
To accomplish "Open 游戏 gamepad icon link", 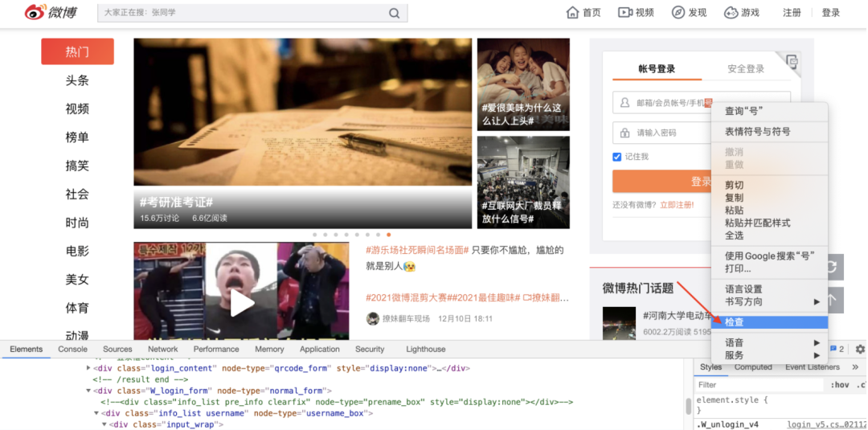I will (x=742, y=13).
